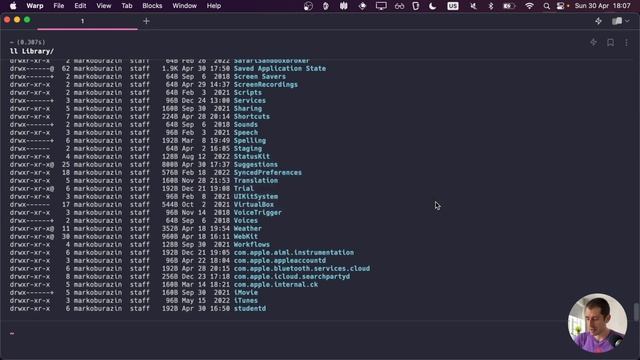The height and width of the screenshot is (360, 640).
Task: Click the ScreenRecordings directory name
Action: [266, 84]
